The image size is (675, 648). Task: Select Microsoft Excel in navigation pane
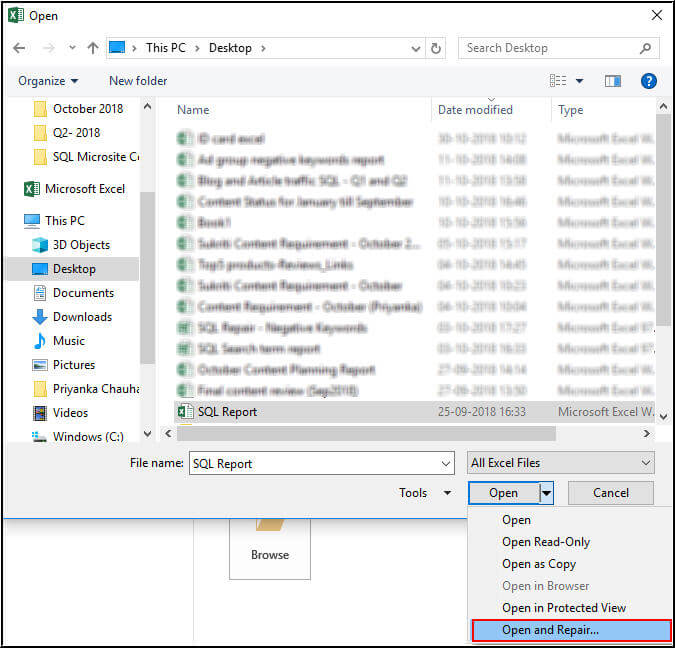(x=84, y=189)
